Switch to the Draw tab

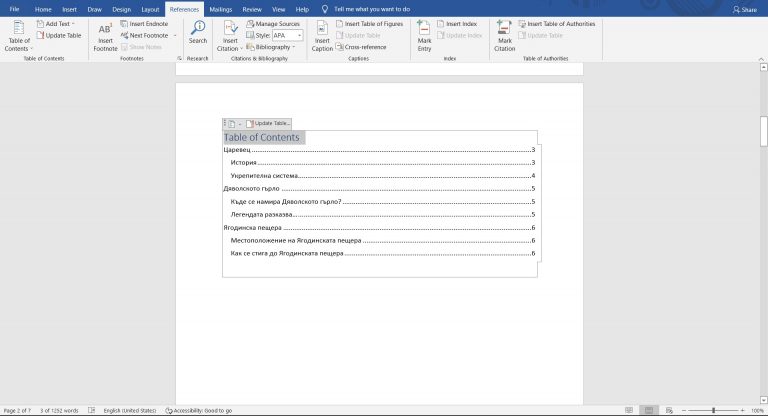tap(95, 9)
